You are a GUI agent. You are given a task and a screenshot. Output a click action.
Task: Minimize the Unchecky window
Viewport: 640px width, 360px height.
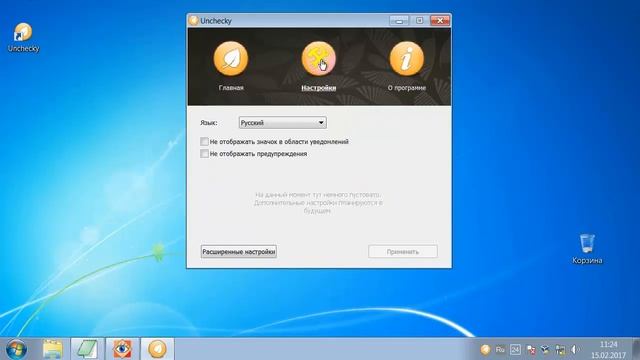tap(399, 20)
